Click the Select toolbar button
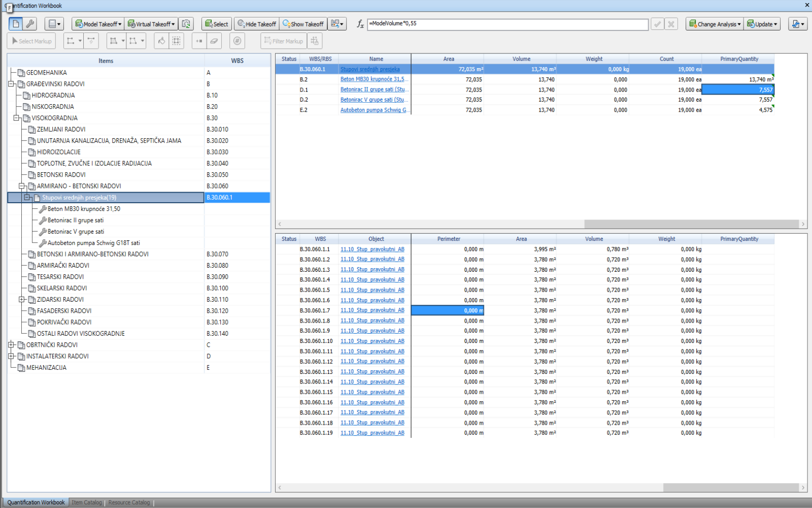This screenshot has height=508, width=812. [x=216, y=24]
